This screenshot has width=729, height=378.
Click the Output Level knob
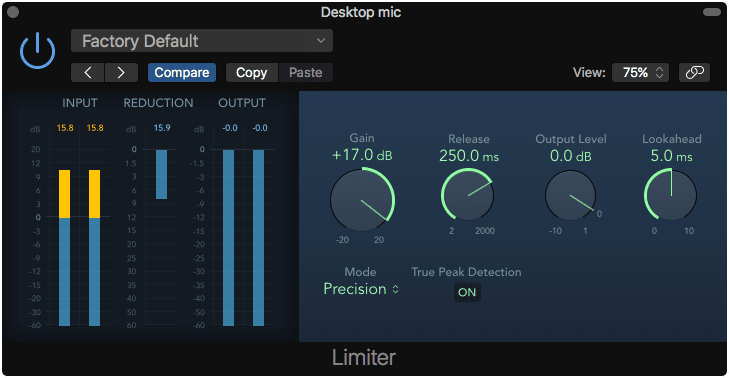pos(570,195)
